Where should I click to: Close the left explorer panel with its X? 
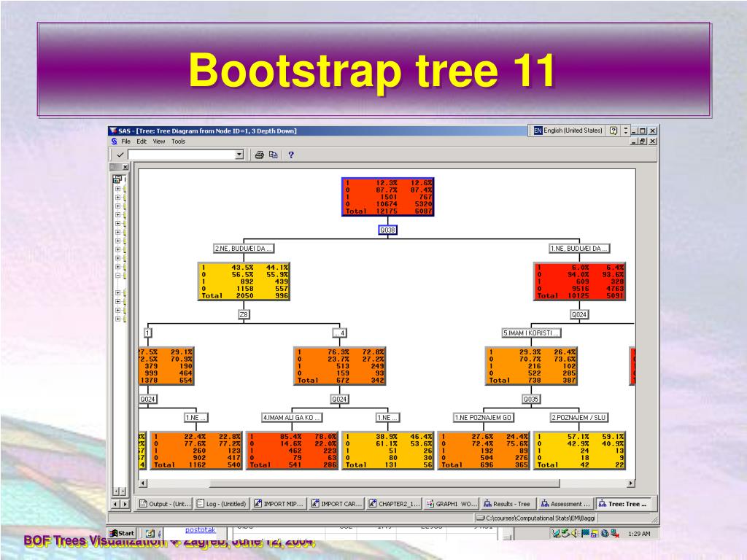[125, 167]
